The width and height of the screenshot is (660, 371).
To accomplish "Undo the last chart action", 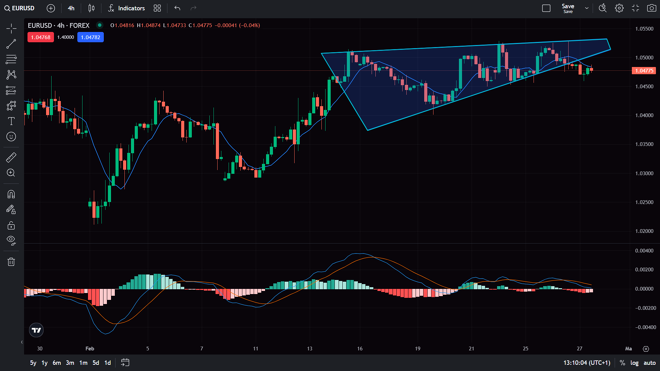I will (177, 8).
